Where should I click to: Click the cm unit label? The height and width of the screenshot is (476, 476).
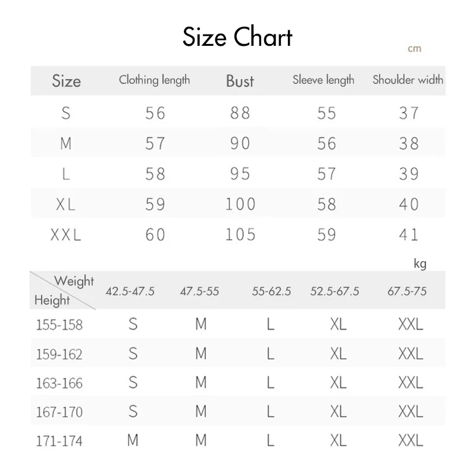[414, 49]
